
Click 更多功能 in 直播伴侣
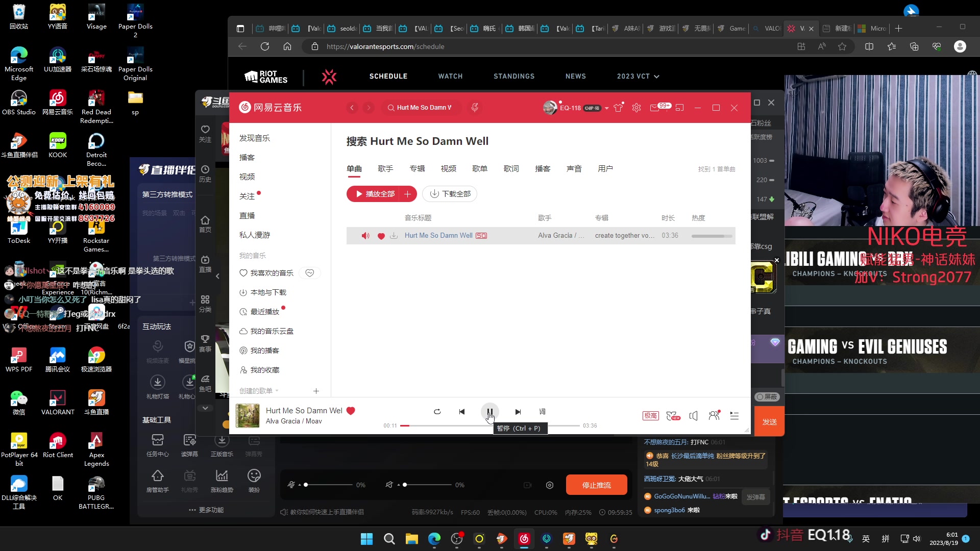click(x=206, y=510)
